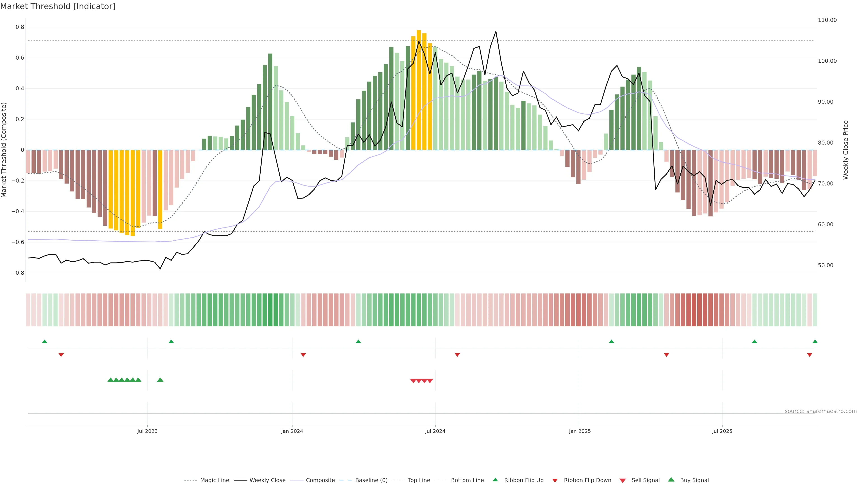
Task: Click the Ribbon Flip Down legend triangle icon
Action: (555, 481)
